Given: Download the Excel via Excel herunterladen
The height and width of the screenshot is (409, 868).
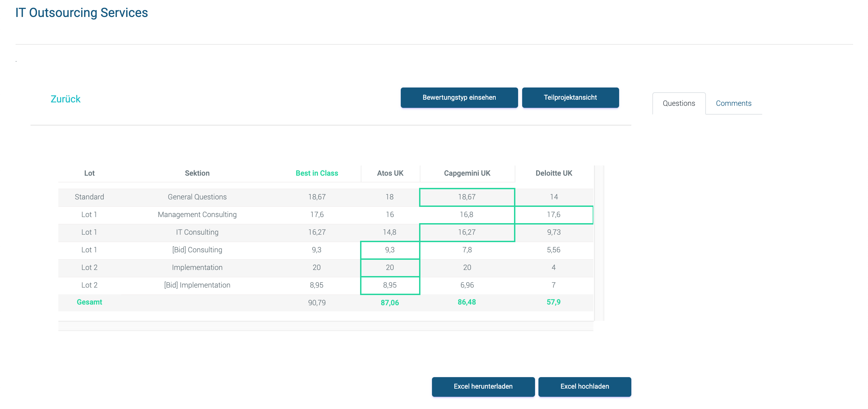Looking at the screenshot, I should point(483,387).
